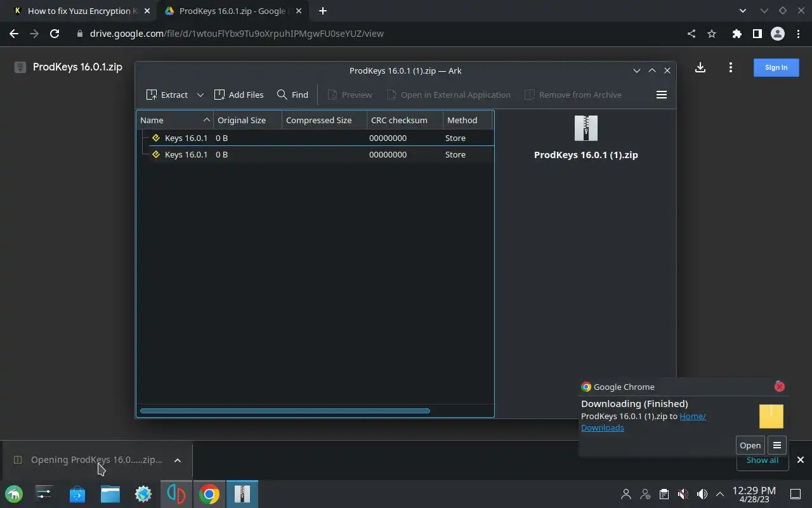The image size is (812, 508).
Task: Reload the Google Drive page
Action: [x=55, y=34]
